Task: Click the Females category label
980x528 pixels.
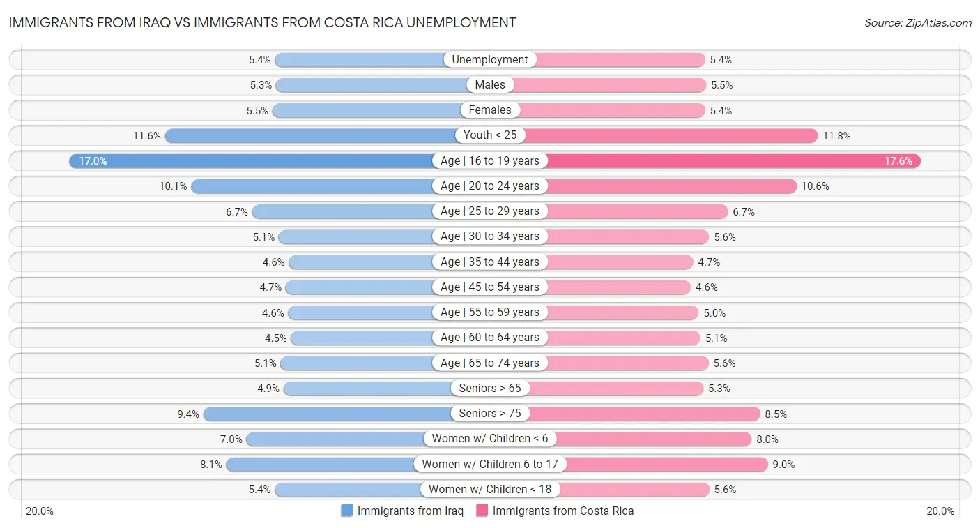Action: click(x=490, y=110)
